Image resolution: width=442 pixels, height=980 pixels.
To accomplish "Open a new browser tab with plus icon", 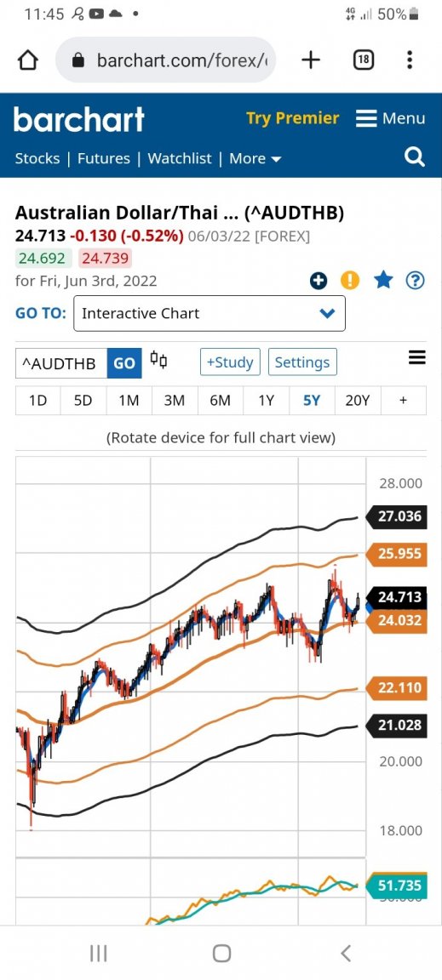I will [x=311, y=60].
